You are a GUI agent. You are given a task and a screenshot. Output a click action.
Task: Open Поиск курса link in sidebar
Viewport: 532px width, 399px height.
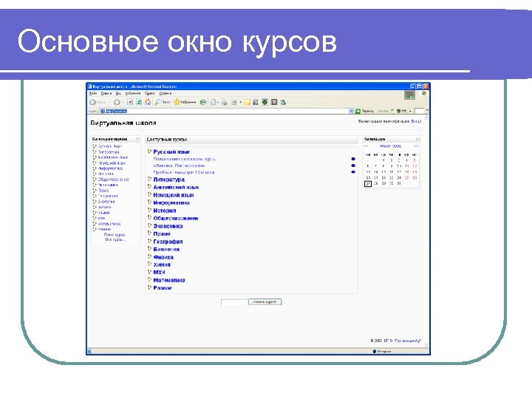(115, 235)
